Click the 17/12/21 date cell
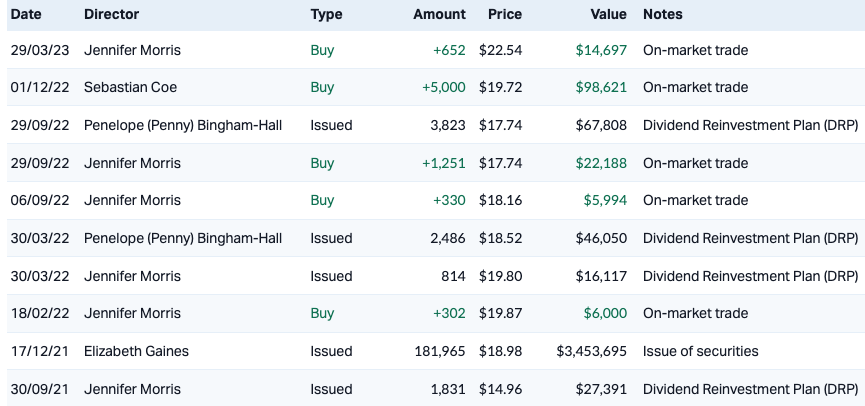Screen dimensions: 865x406 40,351
